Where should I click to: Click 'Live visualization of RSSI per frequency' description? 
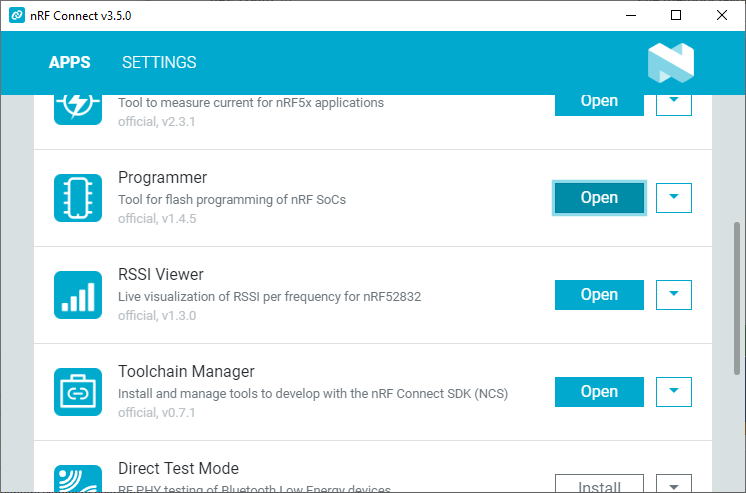click(x=269, y=297)
